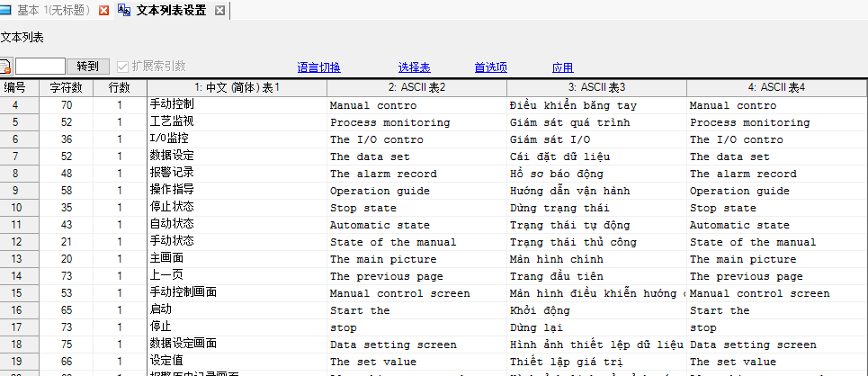Screen dimensions: 868x376
Task: Click the 选择表 link
Action: coord(414,67)
